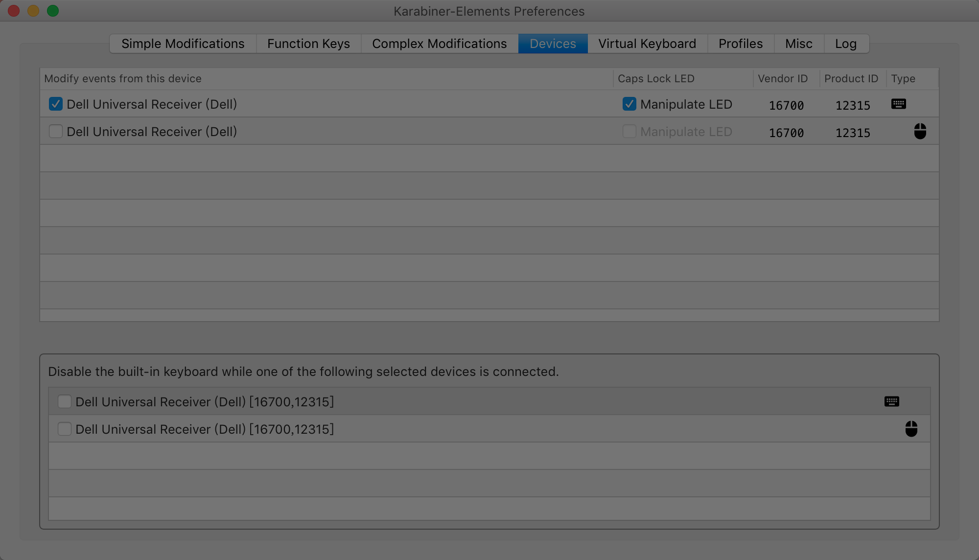The height and width of the screenshot is (560, 979).
Task: View the Log tab
Action: point(845,44)
